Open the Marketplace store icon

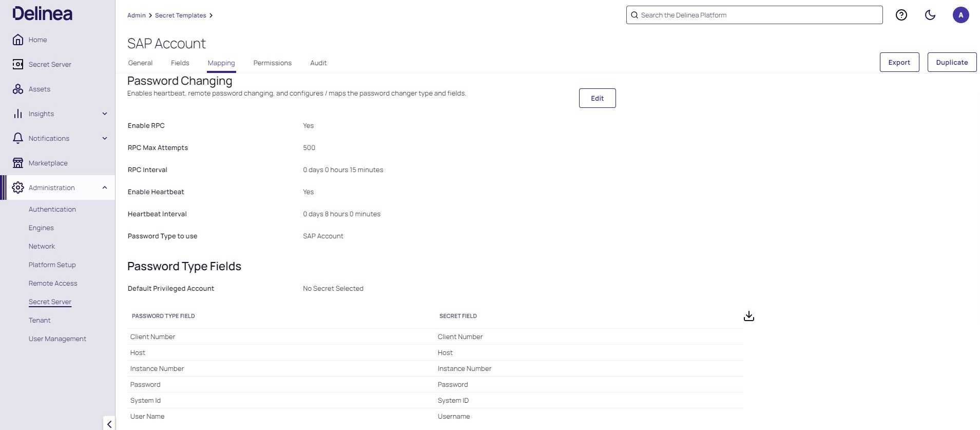point(18,163)
